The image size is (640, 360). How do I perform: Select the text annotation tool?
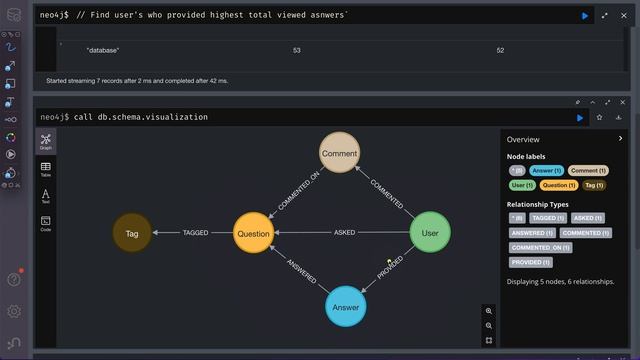pos(11,102)
